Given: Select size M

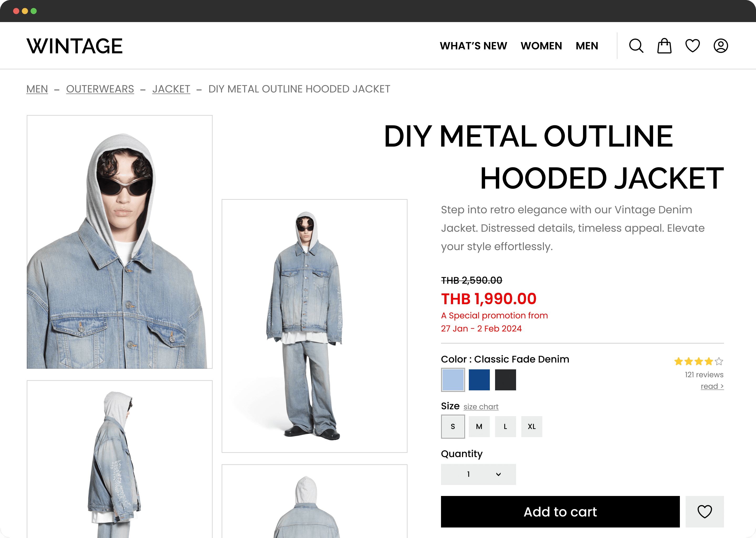Looking at the screenshot, I should pos(479,426).
